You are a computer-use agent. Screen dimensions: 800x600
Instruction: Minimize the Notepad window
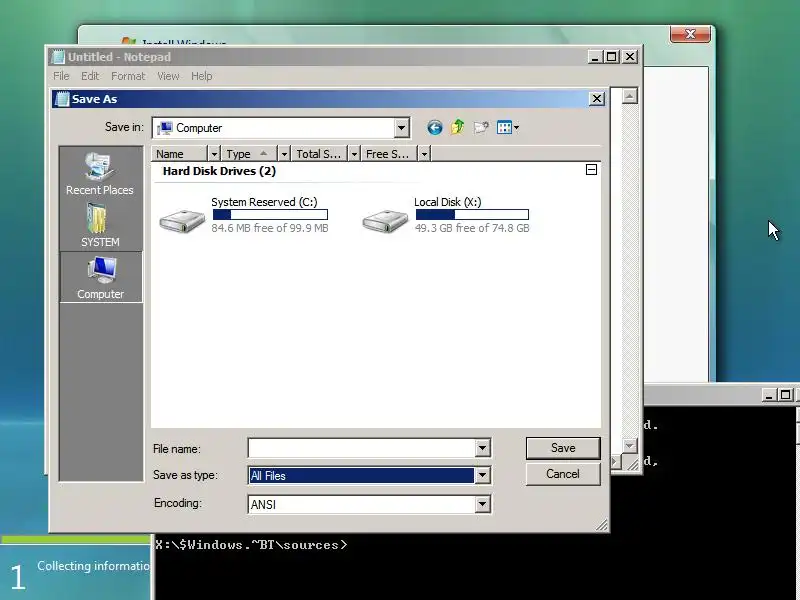click(594, 57)
